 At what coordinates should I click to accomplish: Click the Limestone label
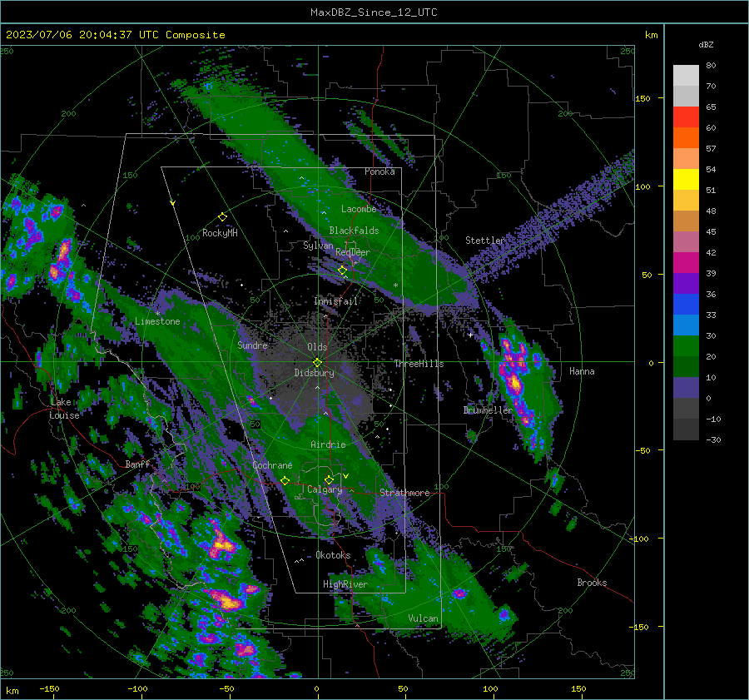tap(157, 321)
